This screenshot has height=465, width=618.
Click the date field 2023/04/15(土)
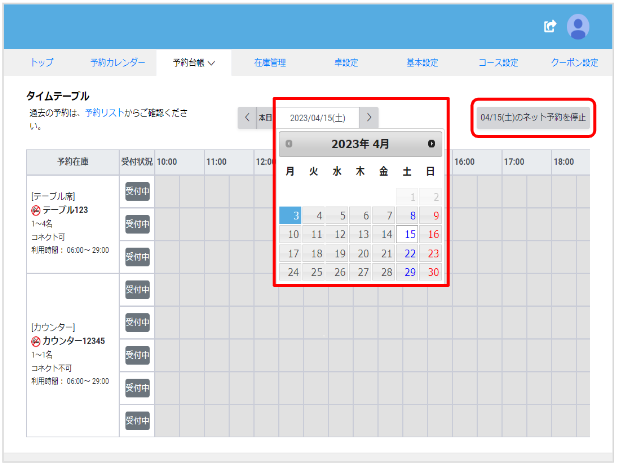coord(318,118)
